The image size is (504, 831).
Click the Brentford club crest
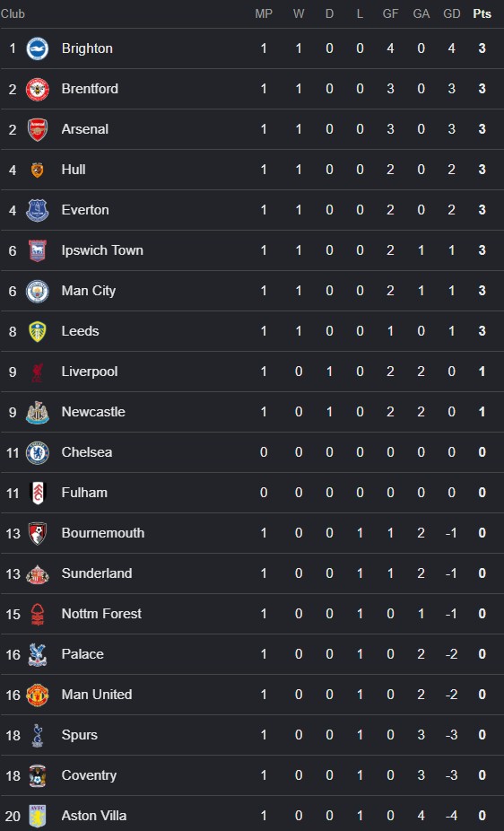[38, 89]
